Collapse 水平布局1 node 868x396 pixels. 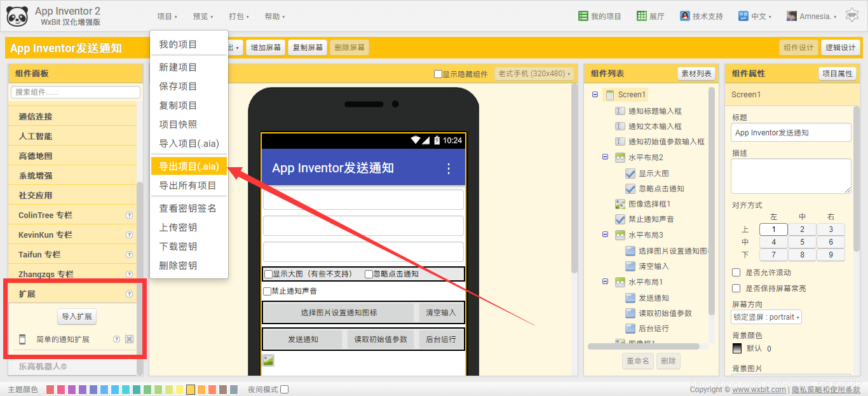tap(605, 282)
